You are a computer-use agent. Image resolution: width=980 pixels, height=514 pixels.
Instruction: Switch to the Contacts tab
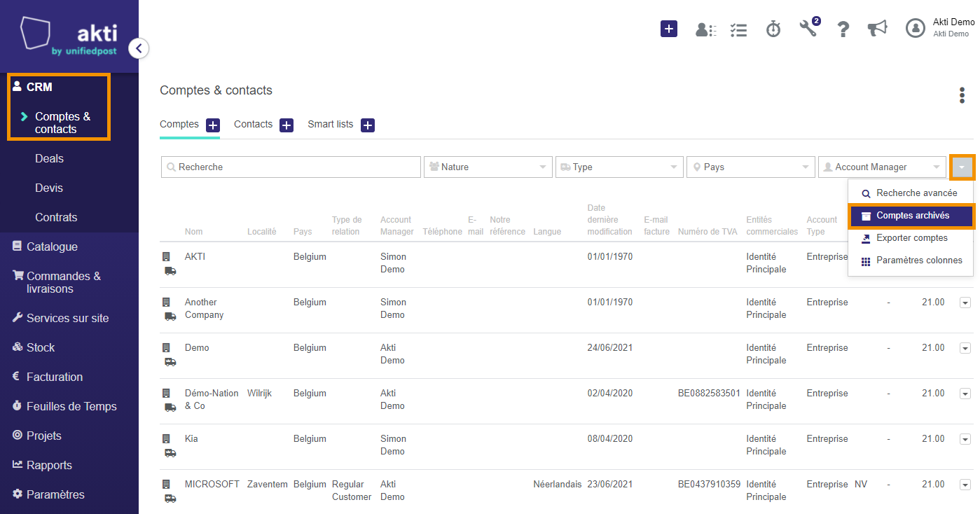pyautogui.click(x=253, y=124)
